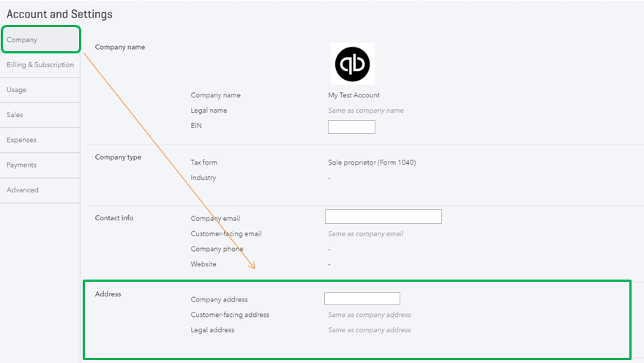Viewport: 644px width, 363px height.
Task: Open the Sales settings tab
Action: pos(40,115)
